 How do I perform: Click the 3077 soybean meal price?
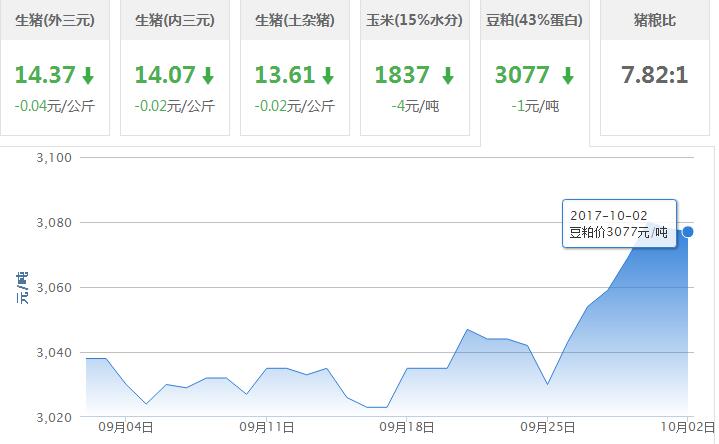[522, 75]
